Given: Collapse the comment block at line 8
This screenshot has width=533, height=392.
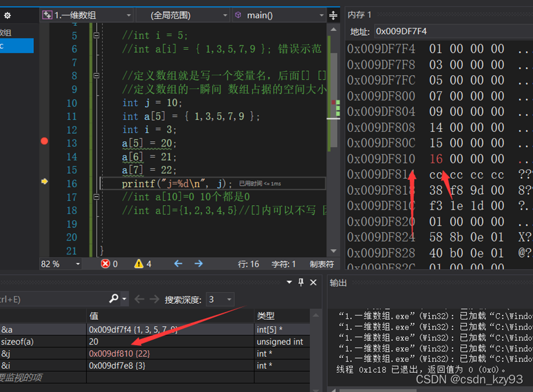Looking at the screenshot, I should pyautogui.click(x=96, y=75).
